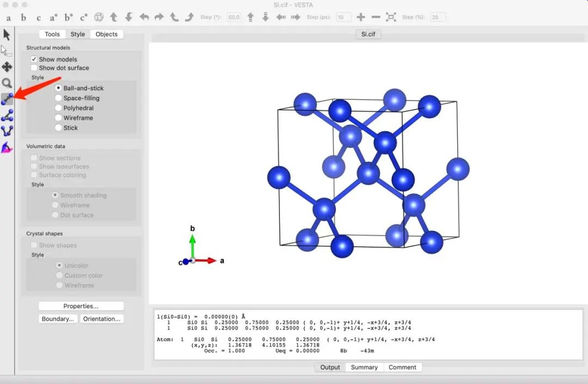
Task: Select the Si.cif document tab
Action: pyautogui.click(x=368, y=34)
